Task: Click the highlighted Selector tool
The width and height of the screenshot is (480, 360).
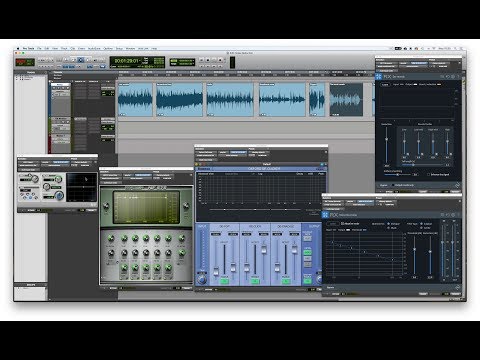Action: [x=80, y=60]
